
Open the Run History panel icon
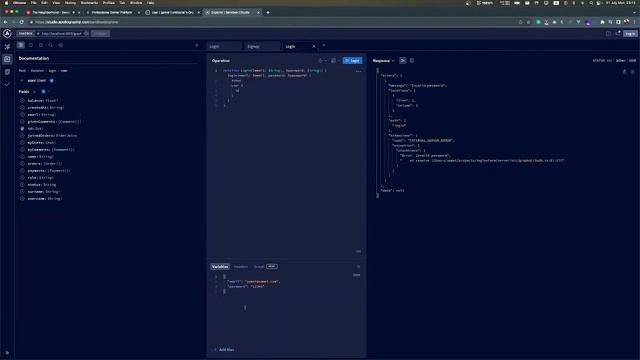tap(41, 45)
